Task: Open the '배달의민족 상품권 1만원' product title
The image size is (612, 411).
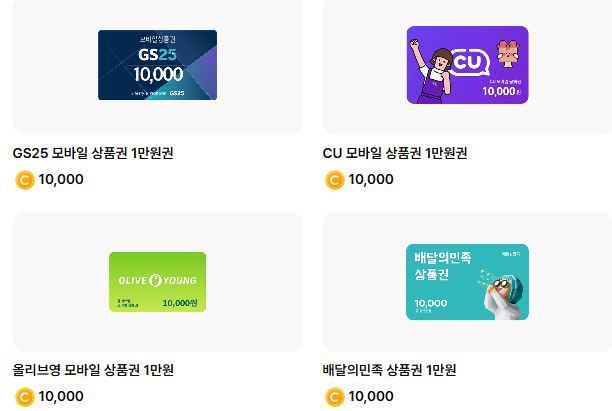Action: [x=389, y=370]
